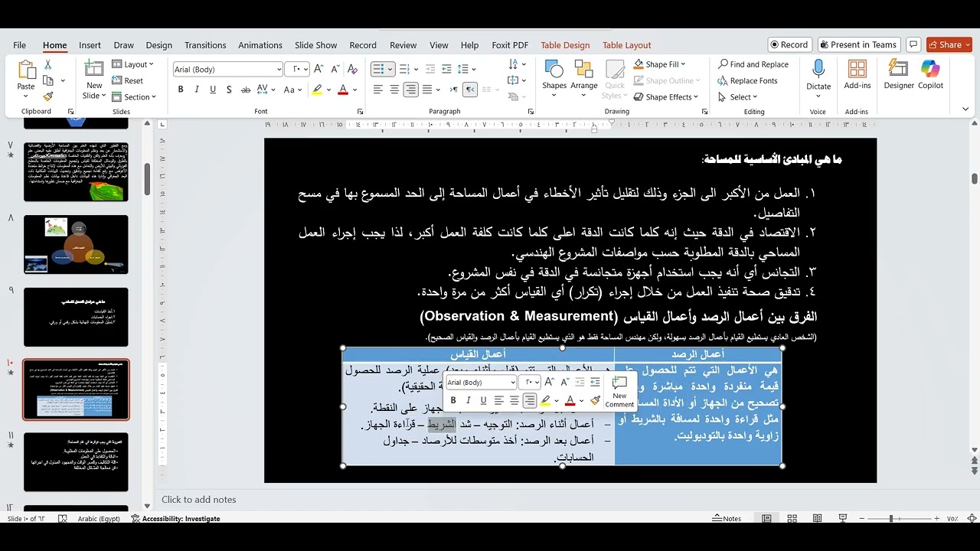Open Add-ins

[x=857, y=75]
